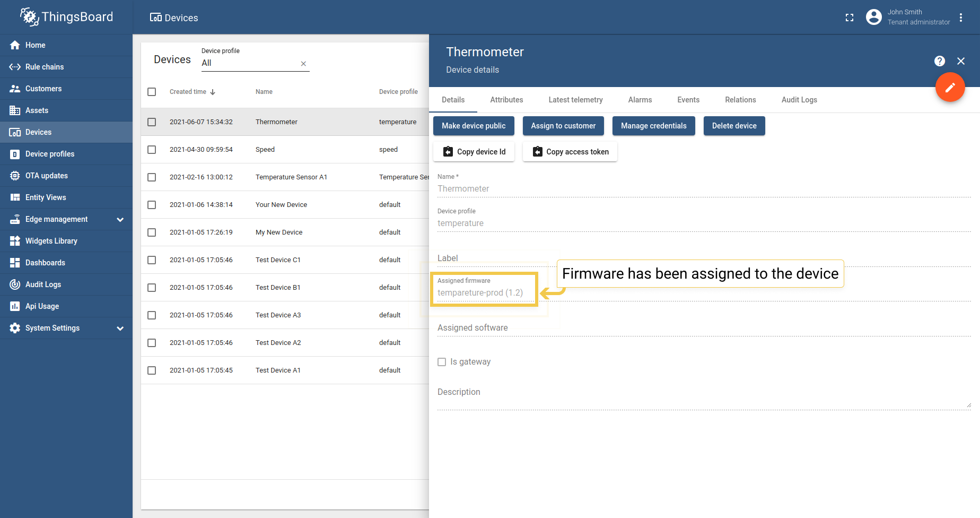Toggle fullscreen mode icon in header
Screen dimensions: 980x518
point(849,18)
